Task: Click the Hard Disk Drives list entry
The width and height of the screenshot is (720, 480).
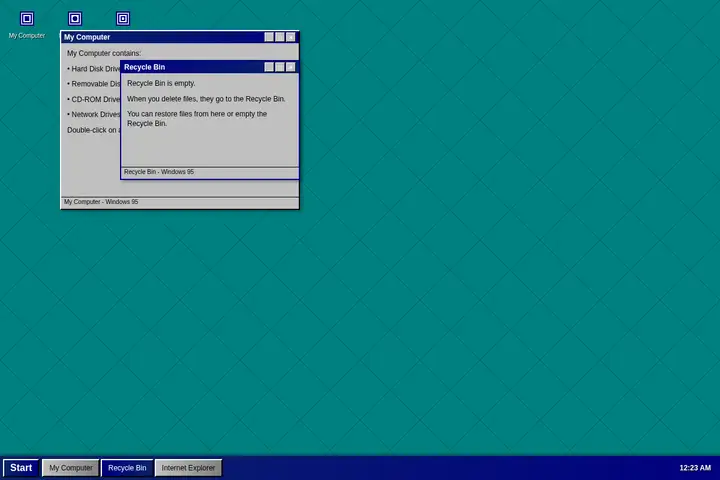Action: click(x=94, y=69)
